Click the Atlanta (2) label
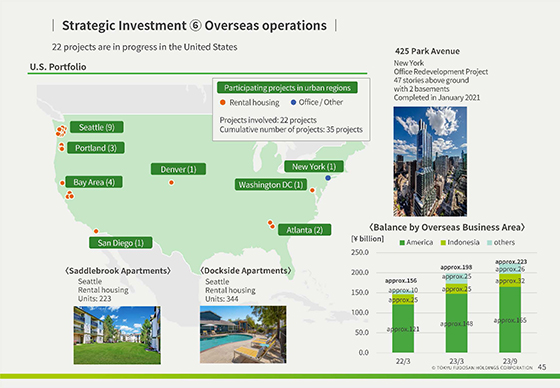Image resolution: width=560 pixels, height=388 pixels. click(304, 230)
